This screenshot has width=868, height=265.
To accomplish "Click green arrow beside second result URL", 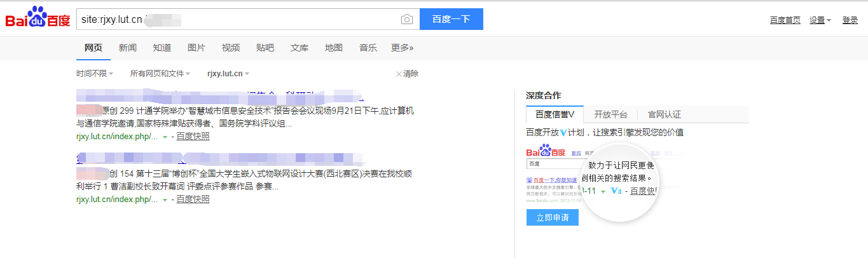I will (165, 200).
